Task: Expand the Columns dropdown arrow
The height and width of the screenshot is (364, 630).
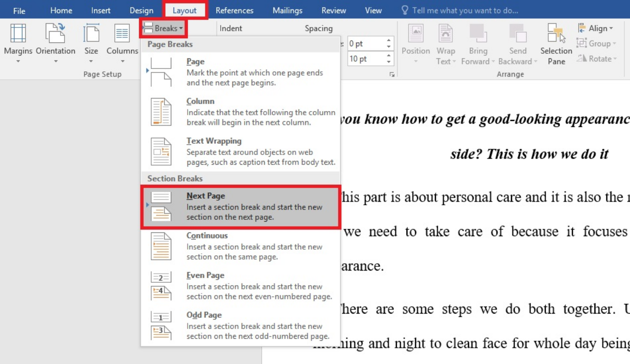Action: coord(122,62)
